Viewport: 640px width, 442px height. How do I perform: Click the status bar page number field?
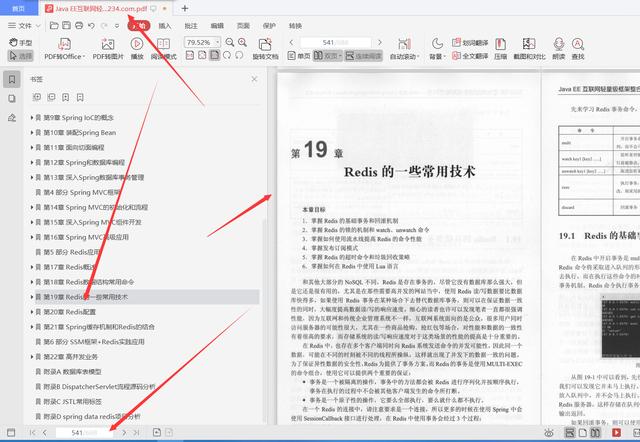(x=84, y=433)
